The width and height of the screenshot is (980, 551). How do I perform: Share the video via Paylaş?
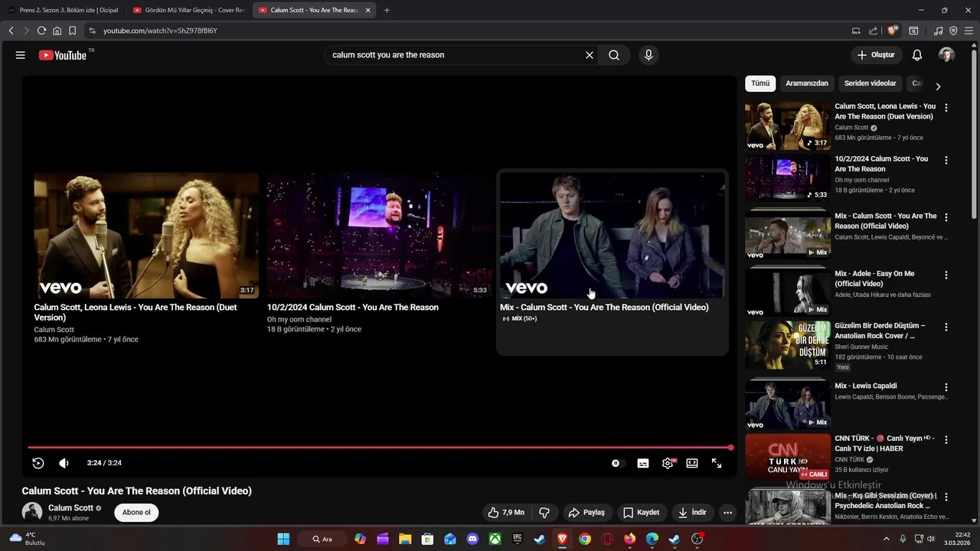coord(586,513)
